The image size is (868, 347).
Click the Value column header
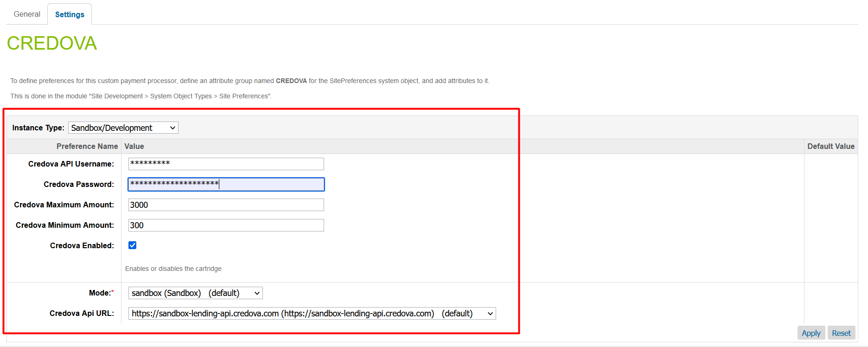point(134,146)
